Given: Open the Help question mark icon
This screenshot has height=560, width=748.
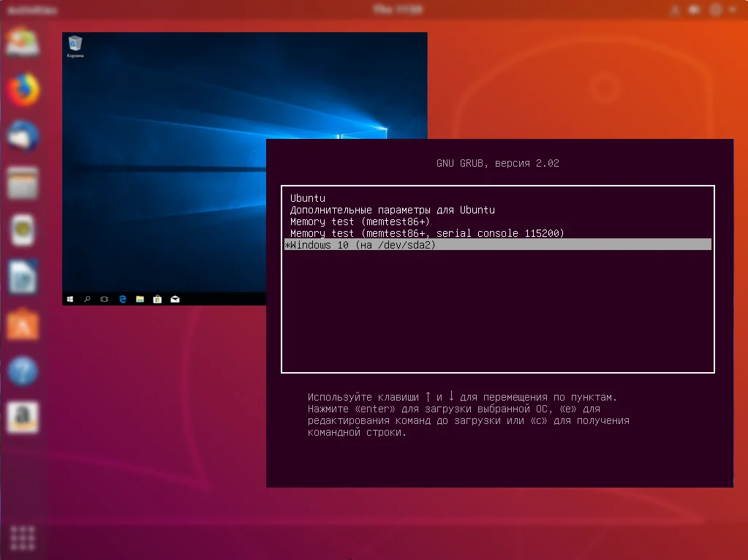Looking at the screenshot, I should [23, 371].
